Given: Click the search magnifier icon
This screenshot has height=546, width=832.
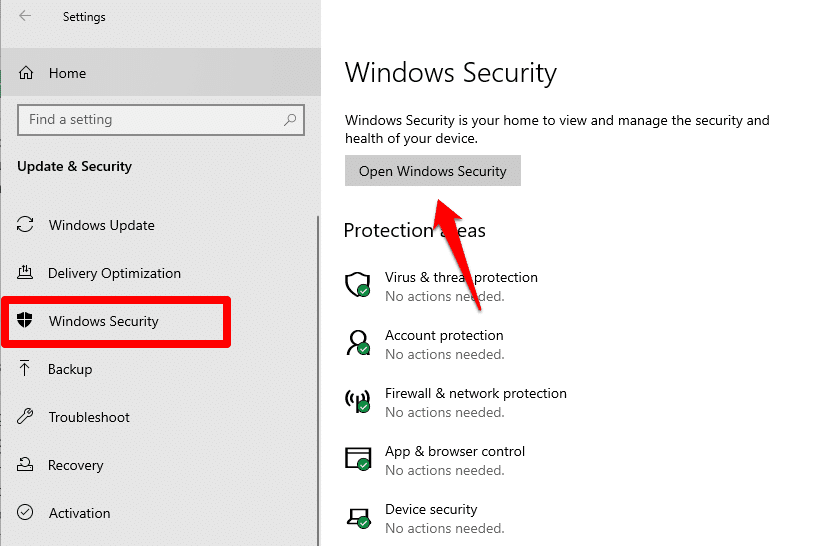Looking at the screenshot, I should pos(290,120).
